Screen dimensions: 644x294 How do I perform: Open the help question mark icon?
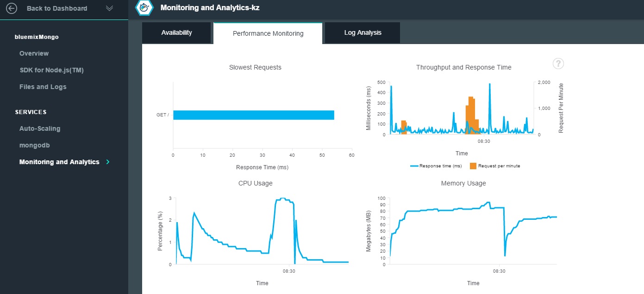558,64
